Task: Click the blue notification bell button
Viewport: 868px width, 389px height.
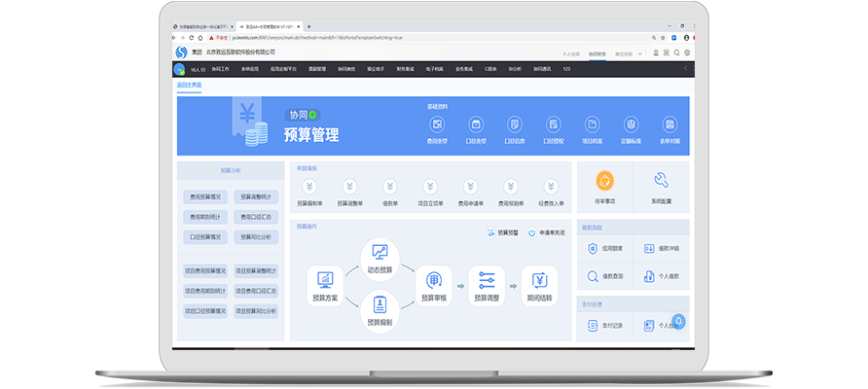Action: (678, 321)
